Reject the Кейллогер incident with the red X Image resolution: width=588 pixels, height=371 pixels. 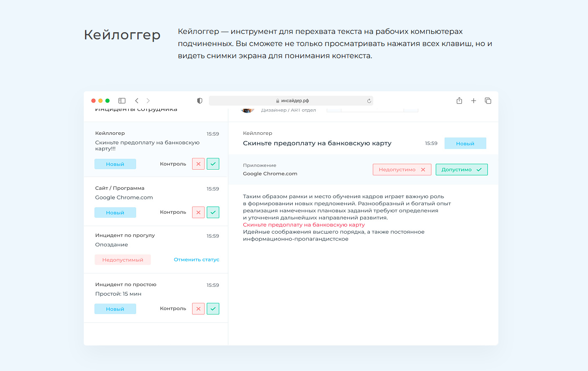[x=198, y=164]
